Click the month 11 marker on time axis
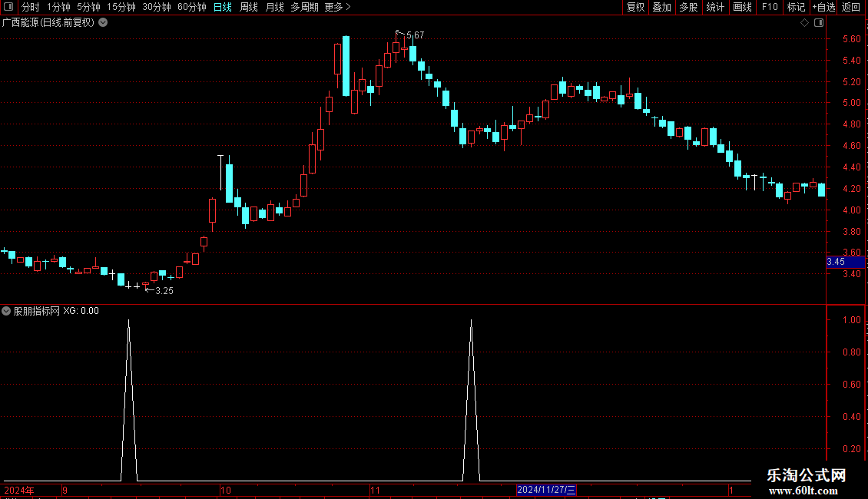The image size is (868, 499). click(376, 490)
